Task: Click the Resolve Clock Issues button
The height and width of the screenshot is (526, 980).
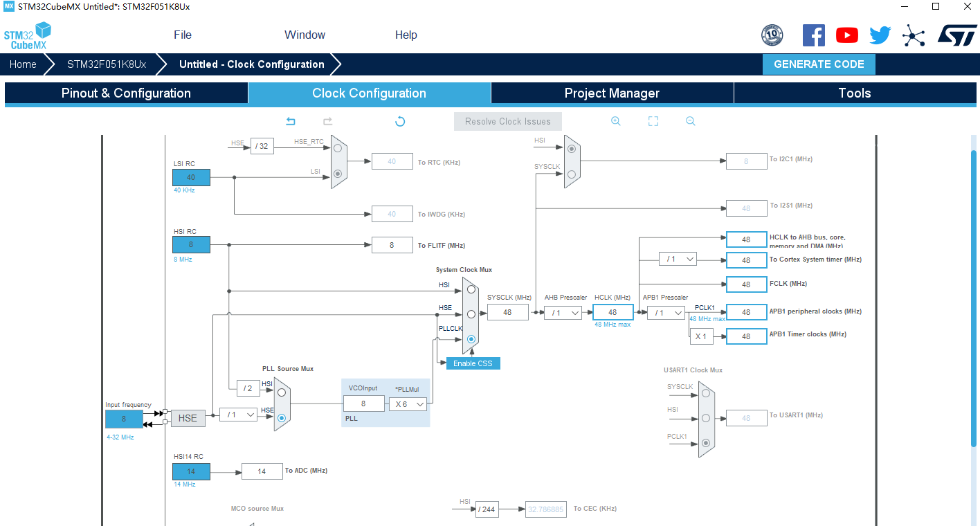Action: click(x=508, y=121)
